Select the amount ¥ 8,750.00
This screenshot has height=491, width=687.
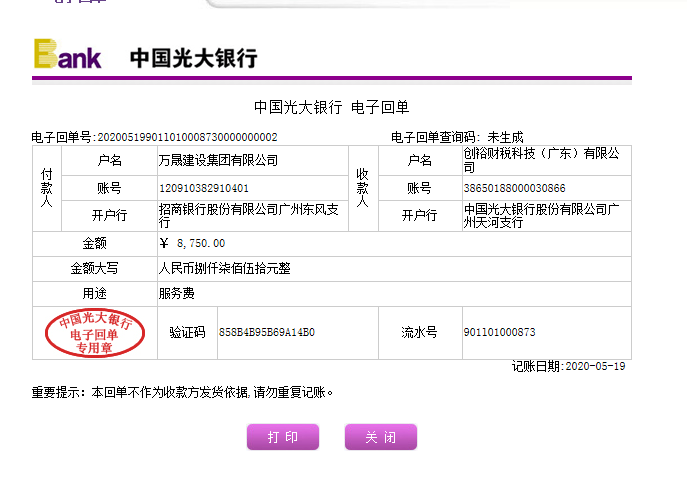192,243
